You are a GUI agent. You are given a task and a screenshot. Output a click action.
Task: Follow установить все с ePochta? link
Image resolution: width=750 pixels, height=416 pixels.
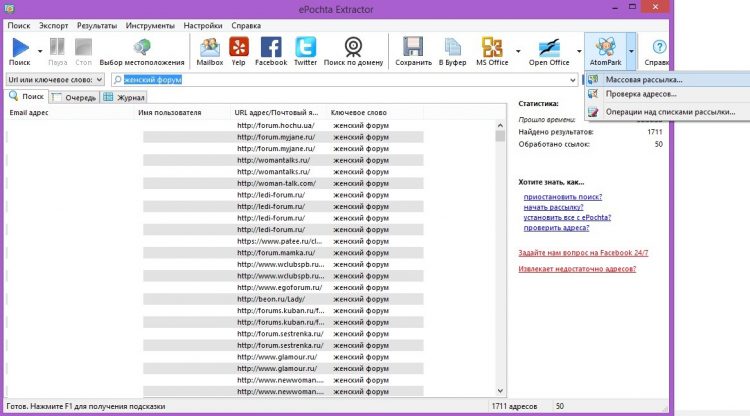point(567,218)
